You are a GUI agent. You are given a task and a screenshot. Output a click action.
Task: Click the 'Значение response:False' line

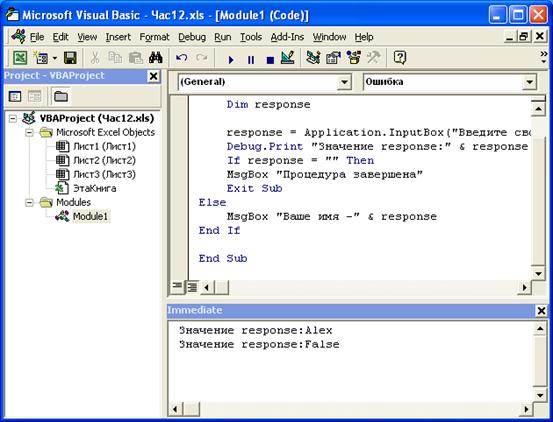click(259, 344)
